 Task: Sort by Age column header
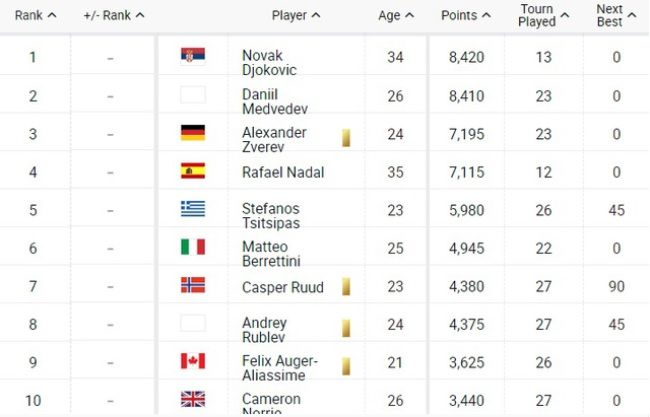tap(396, 15)
